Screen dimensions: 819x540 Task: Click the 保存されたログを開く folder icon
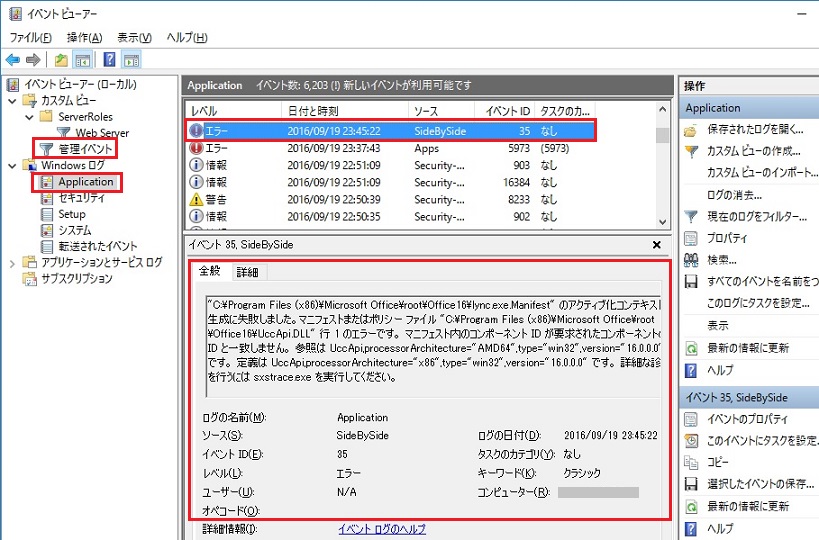coord(691,130)
